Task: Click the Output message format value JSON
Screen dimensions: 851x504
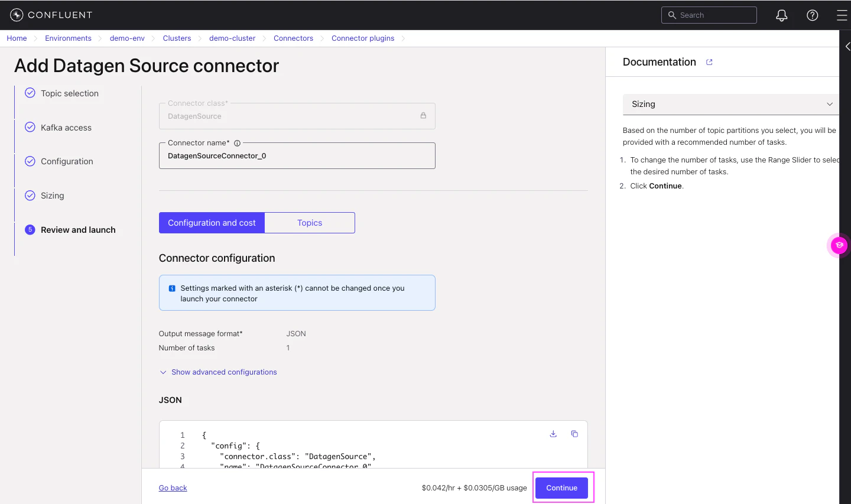Action: click(x=296, y=334)
